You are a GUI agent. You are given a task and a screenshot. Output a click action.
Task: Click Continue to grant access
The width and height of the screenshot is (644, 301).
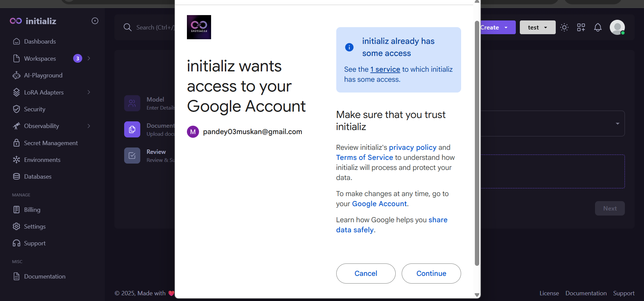431,274
